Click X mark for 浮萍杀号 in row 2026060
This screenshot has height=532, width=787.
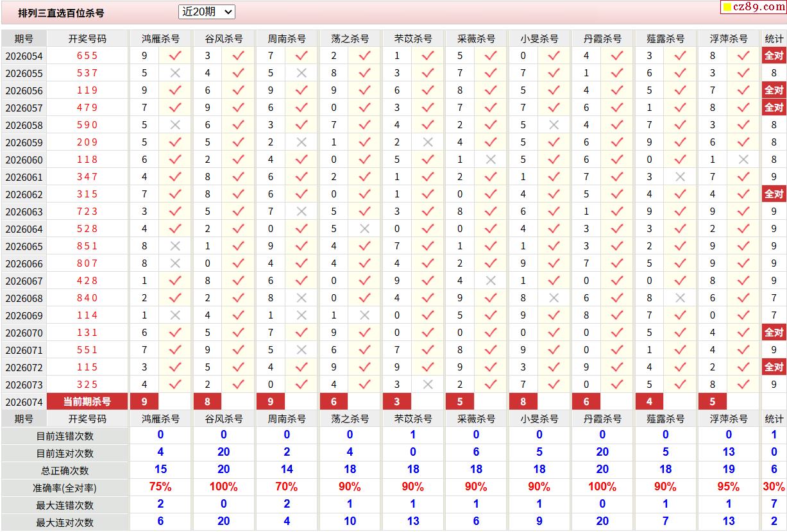743,160
